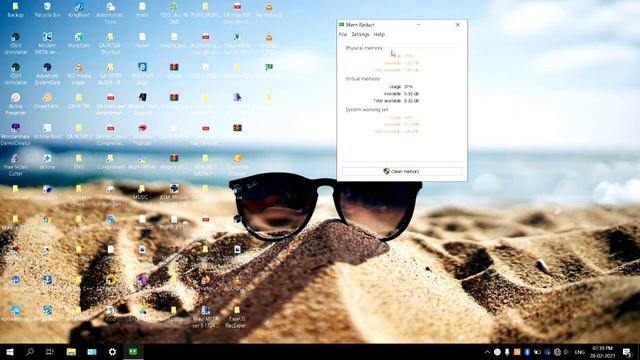The width and height of the screenshot is (640, 360).
Task: Select the CA INTER AUDIT folder icon
Action: (x=110, y=74)
